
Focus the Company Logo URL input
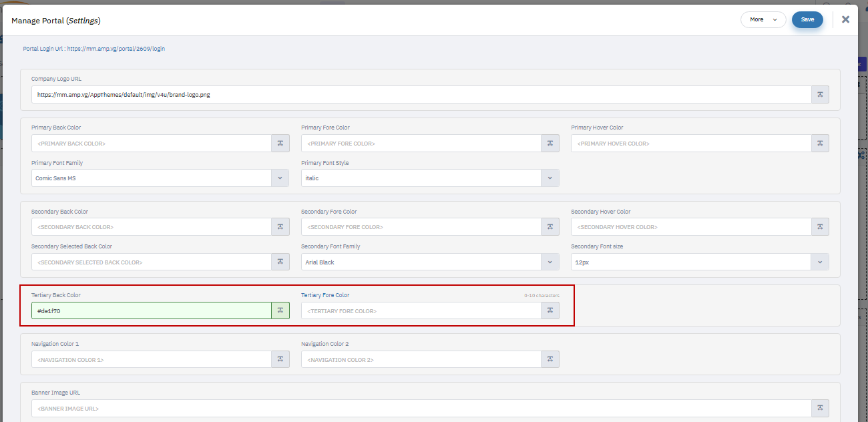click(x=421, y=94)
